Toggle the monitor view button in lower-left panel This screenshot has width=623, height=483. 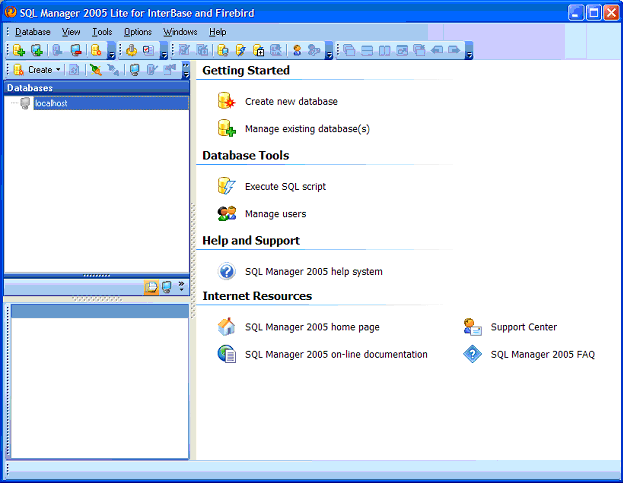(167, 287)
